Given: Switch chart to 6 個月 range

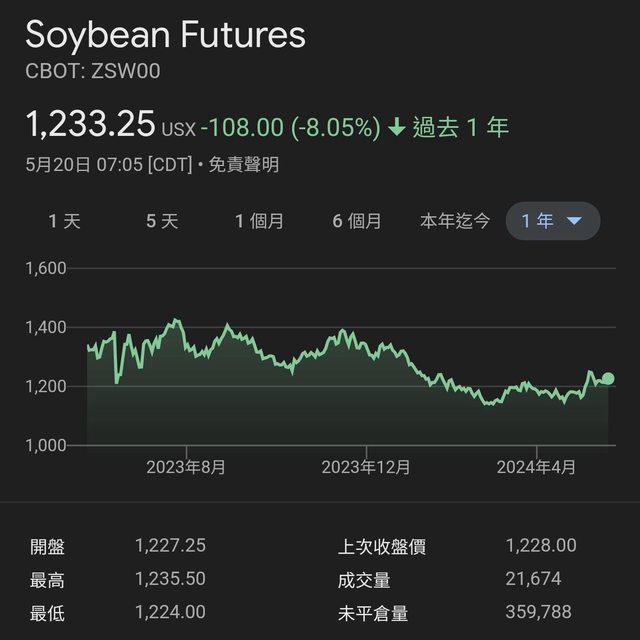Looking at the screenshot, I should (x=357, y=221).
